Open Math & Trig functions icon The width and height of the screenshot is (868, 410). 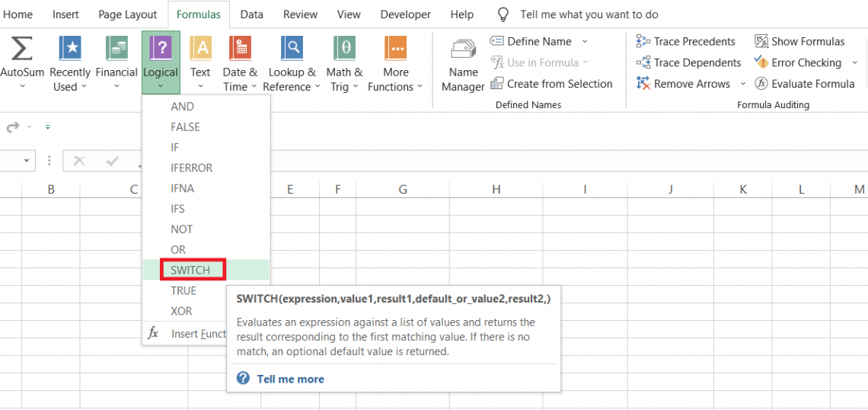tap(344, 50)
